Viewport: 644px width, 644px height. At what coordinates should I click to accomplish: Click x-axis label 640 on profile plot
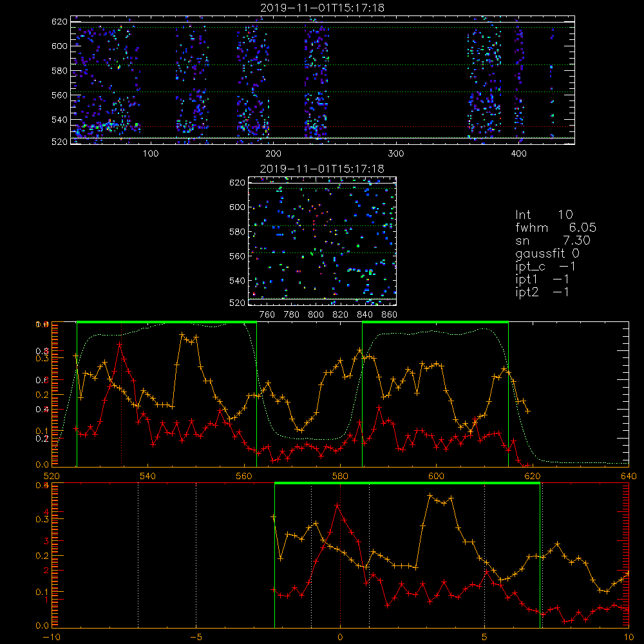click(x=629, y=476)
